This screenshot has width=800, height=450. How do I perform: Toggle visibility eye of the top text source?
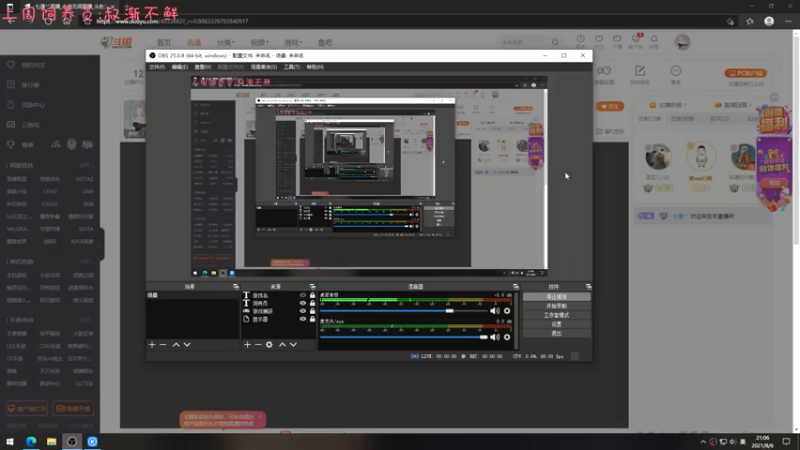pos(303,295)
